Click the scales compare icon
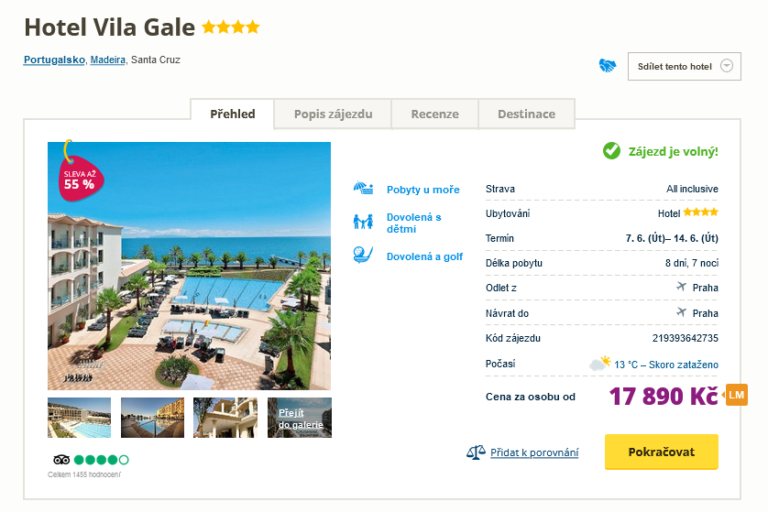The image size is (768, 512). pos(476,452)
